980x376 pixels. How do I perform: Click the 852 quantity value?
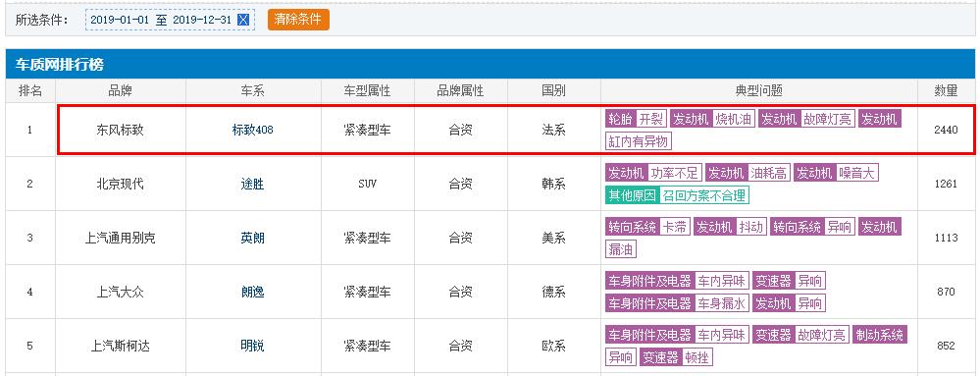pyautogui.click(x=946, y=346)
